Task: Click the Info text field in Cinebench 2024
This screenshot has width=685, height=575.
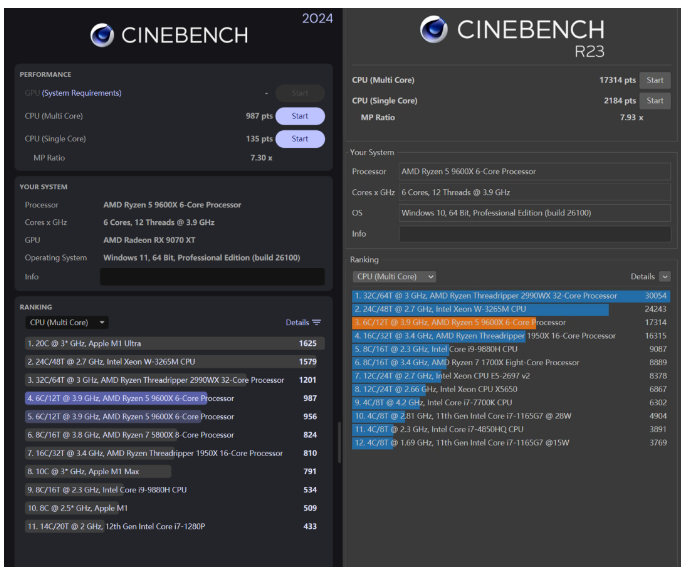Action: [211, 277]
